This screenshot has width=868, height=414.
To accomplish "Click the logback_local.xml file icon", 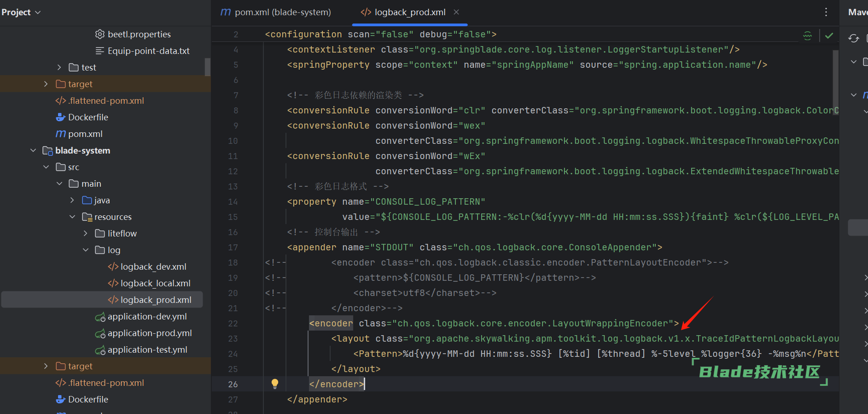I will point(113,283).
